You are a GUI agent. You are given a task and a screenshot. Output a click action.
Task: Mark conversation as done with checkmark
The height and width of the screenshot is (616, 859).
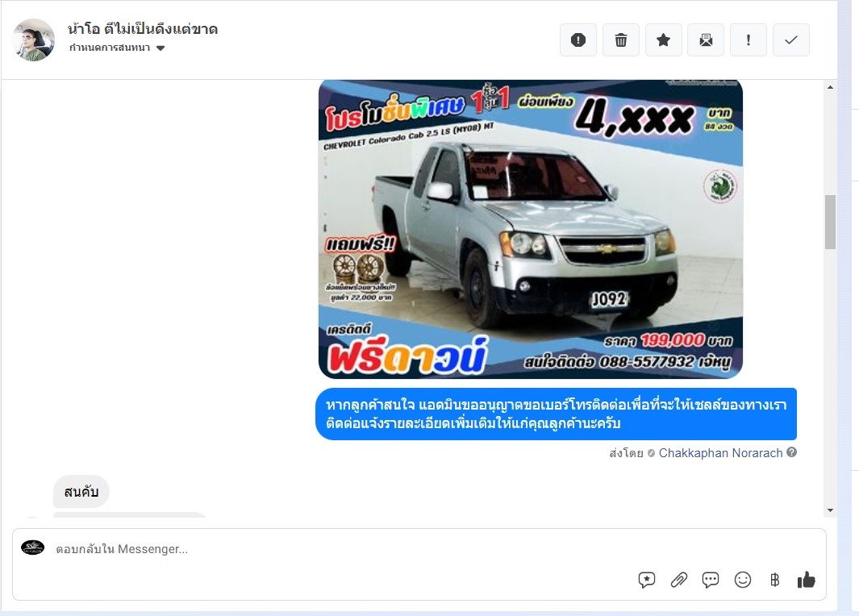pos(791,40)
